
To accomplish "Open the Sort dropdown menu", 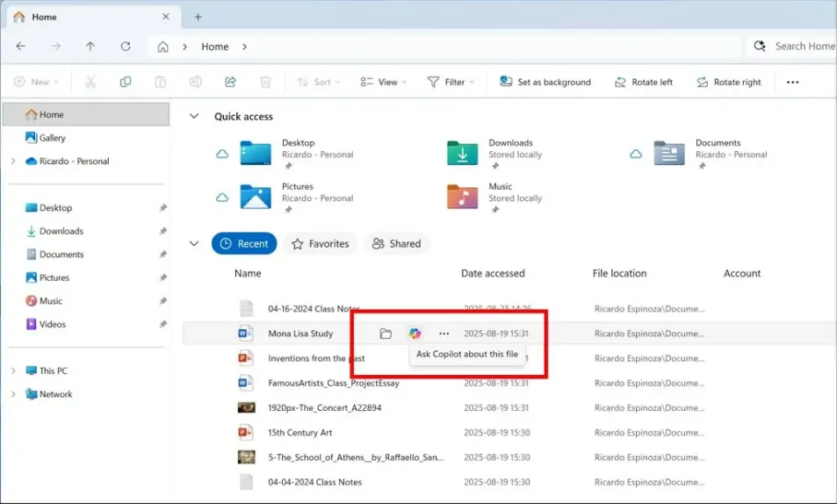I will [x=314, y=82].
